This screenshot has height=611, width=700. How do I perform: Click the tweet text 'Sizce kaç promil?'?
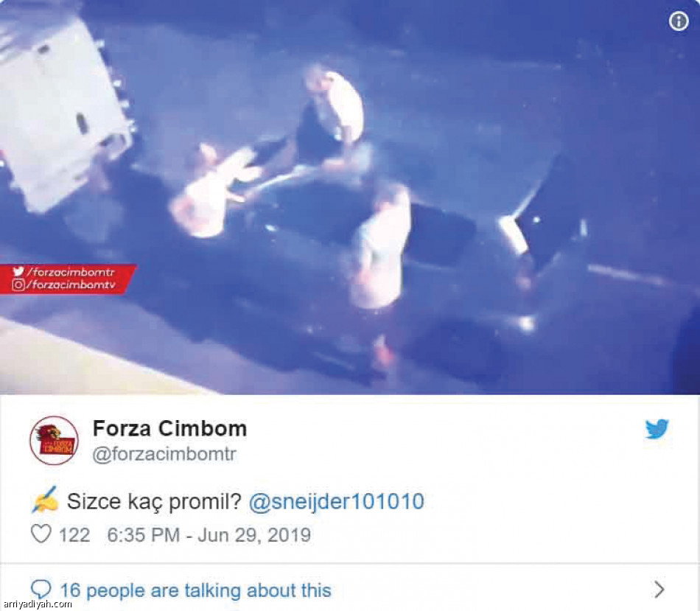click(x=154, y=502)
